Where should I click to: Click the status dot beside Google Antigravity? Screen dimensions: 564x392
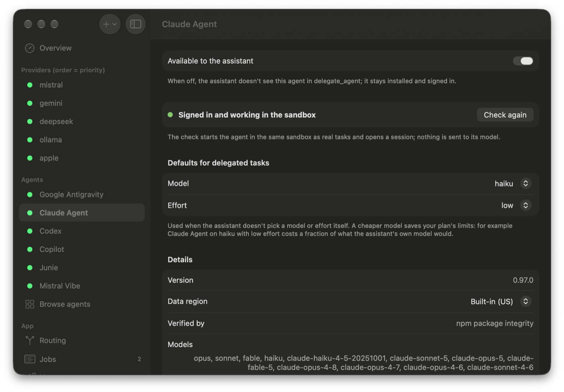point(30,195)
